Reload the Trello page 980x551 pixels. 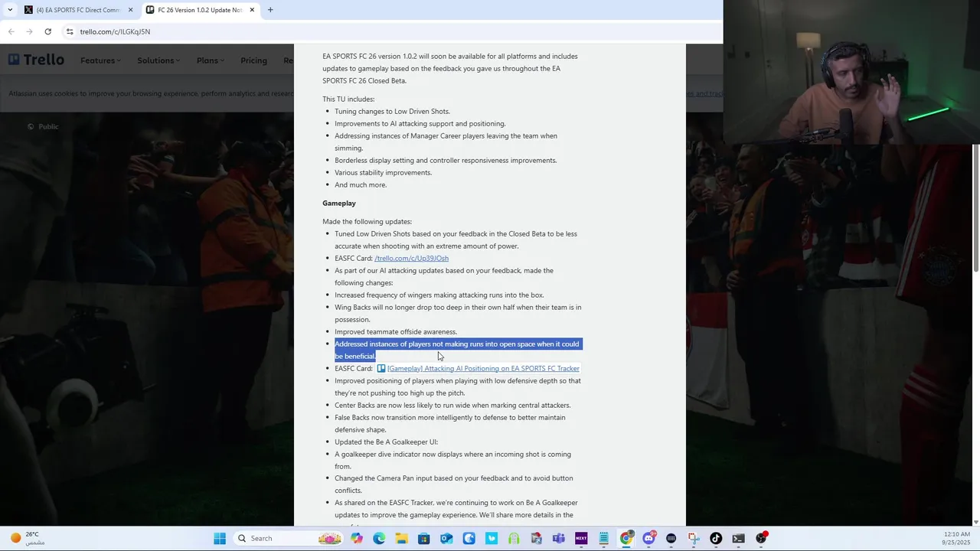47,31
